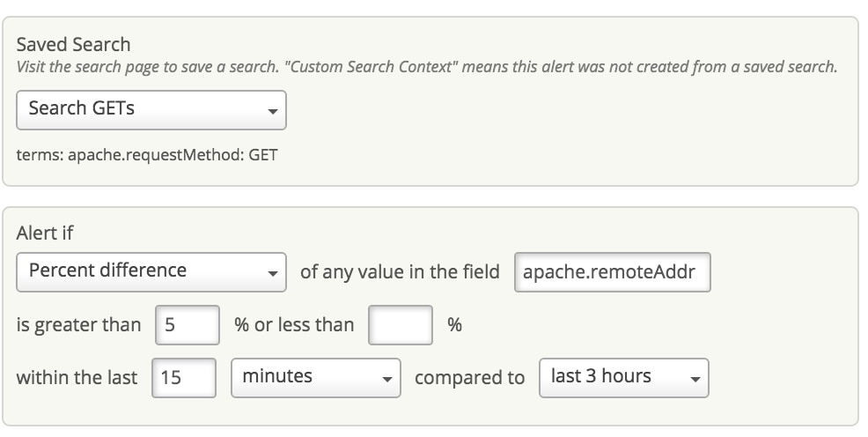868x437 pixels.
Task: Click the trailing % sign after the empty input
Action: (454, 325)
